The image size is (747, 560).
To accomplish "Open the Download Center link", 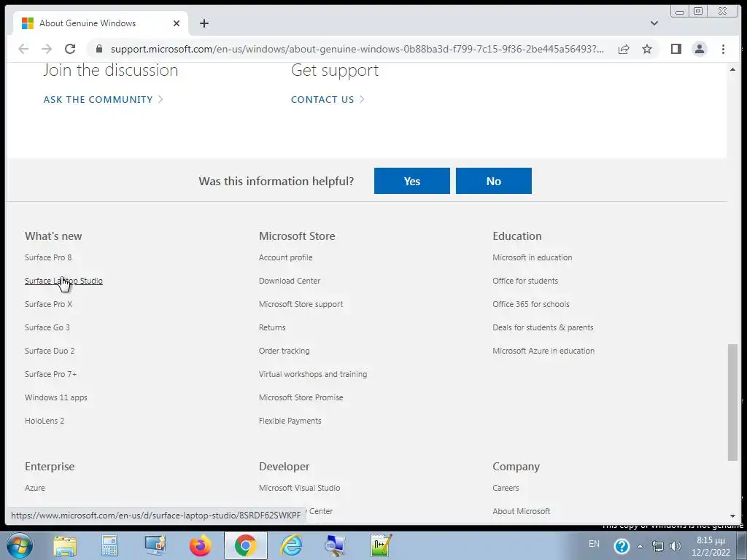I will (289, 281).
